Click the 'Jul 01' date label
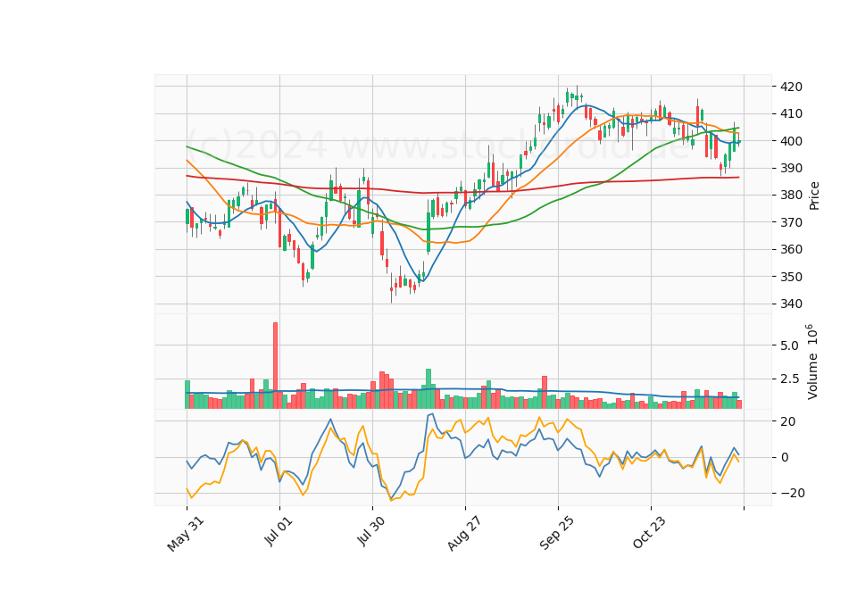857x616 pixels. pos(279,530)
